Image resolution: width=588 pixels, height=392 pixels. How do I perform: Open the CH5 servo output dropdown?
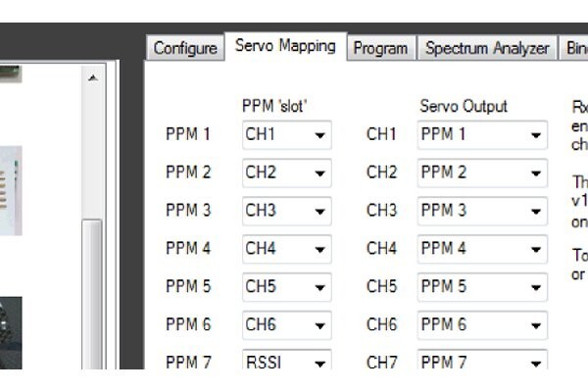point(482,287)
